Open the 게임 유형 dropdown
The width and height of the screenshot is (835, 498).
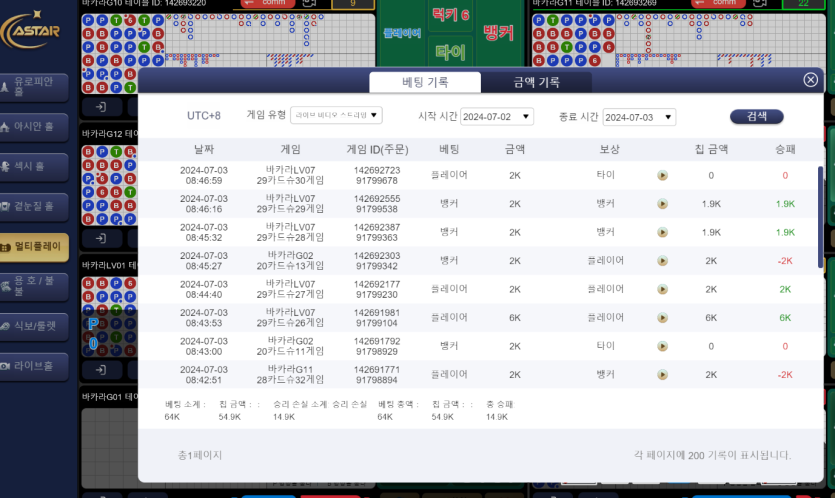point(336,115)
